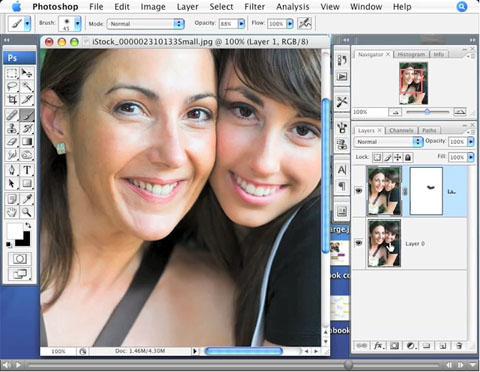This screenshot has height=372, width=480.
Task: Click the foreground color swatch
Action: pos(14,231)
